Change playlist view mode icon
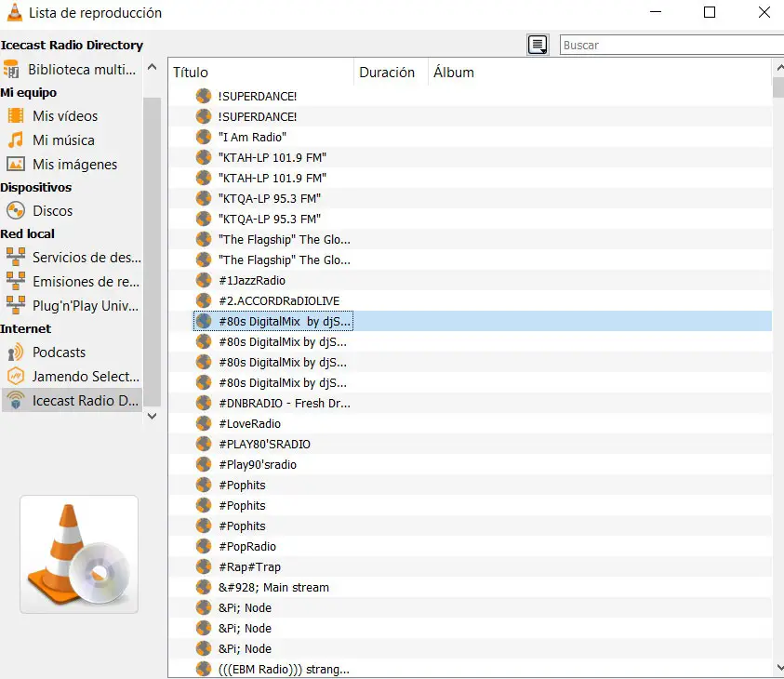784x679 pixels. click(538, 45)
